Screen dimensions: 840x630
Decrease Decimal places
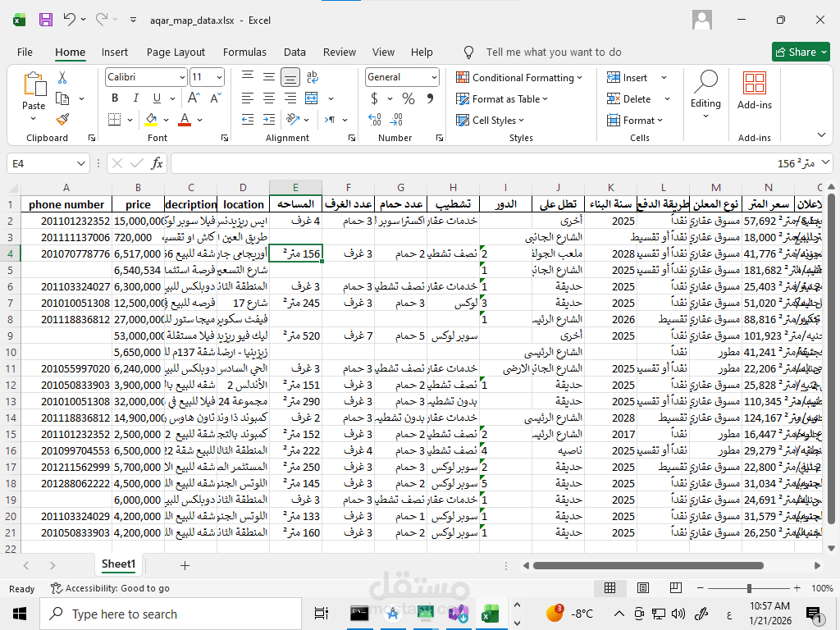[x=396, y=120]
